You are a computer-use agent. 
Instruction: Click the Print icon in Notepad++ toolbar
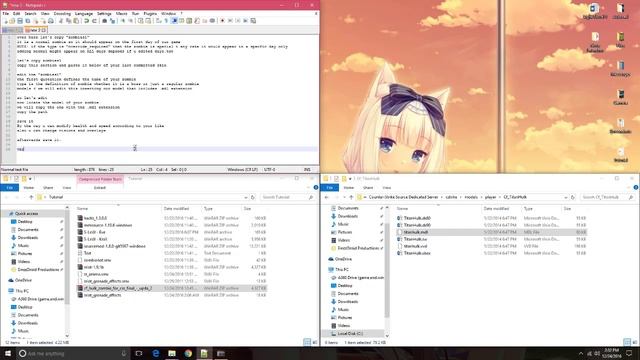(x=51, y=21)
